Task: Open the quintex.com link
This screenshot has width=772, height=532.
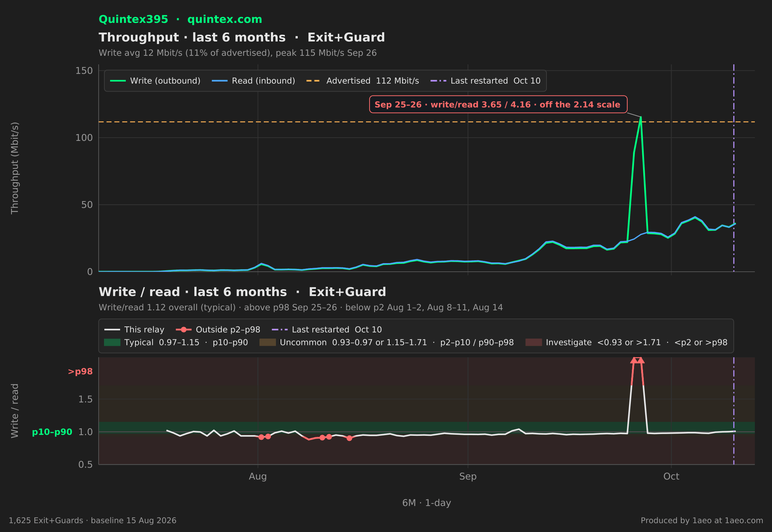Action: [x=224, y=19]
